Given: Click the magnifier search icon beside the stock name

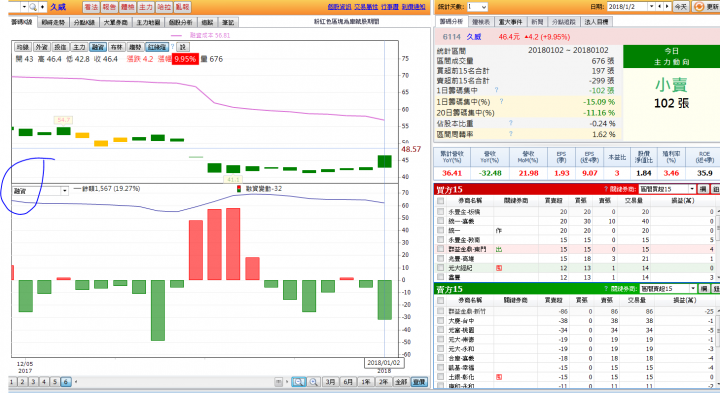Looking at the screenshot, I should tap(33, 7).
